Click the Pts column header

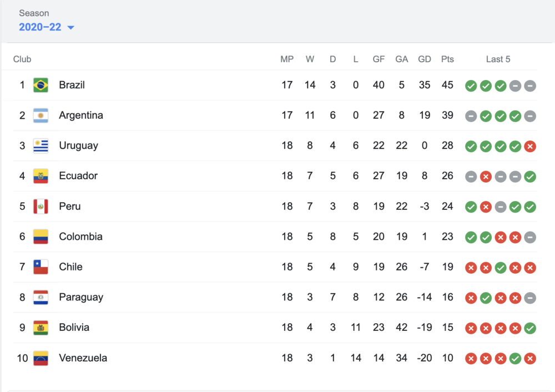447,59
